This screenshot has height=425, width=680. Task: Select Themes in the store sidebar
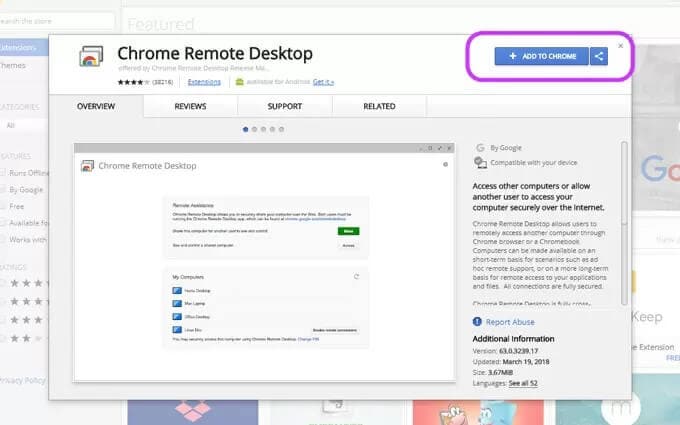13,65
